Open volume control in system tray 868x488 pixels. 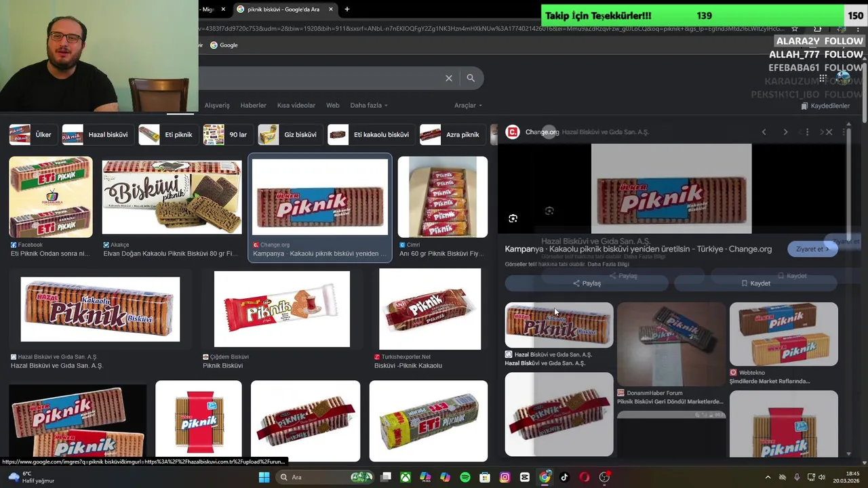[823, 477]
